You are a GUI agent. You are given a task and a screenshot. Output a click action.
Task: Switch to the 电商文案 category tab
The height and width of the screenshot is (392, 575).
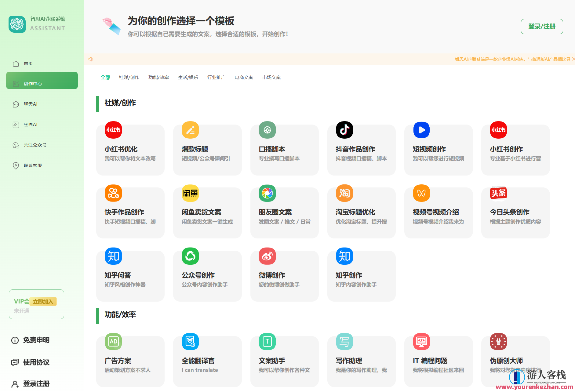coord(244,77)
